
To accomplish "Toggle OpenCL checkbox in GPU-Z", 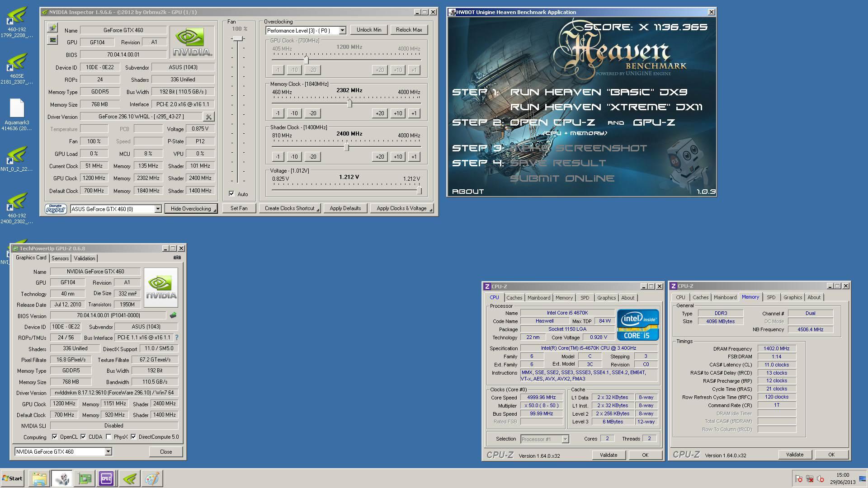I will click(55, 436).
